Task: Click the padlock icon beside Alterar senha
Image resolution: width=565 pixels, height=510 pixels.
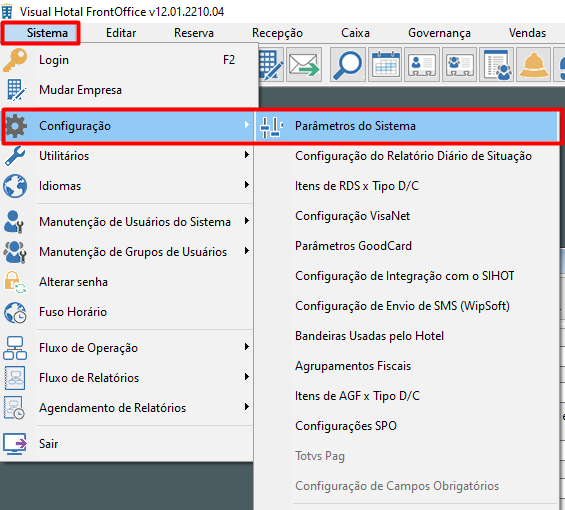Action: pos(15,282)
